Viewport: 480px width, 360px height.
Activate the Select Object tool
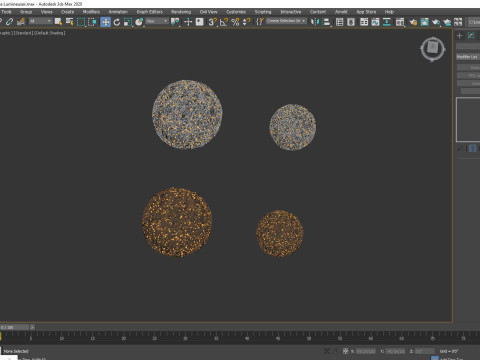click(58, 22)
